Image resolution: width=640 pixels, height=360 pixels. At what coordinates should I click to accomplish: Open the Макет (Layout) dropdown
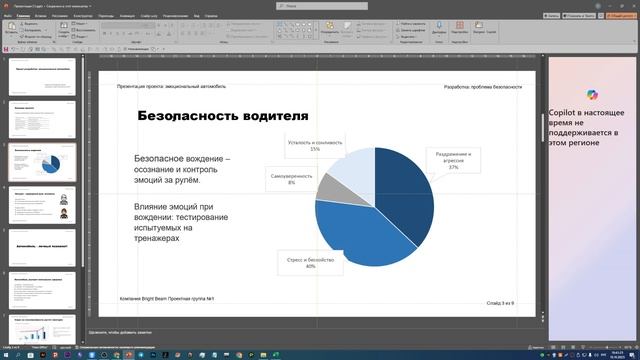pyautogui.click(x=80, y=24)
